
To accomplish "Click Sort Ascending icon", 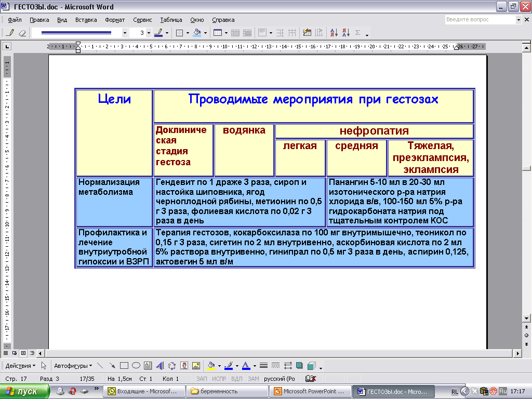I will (x=334, y=33).
